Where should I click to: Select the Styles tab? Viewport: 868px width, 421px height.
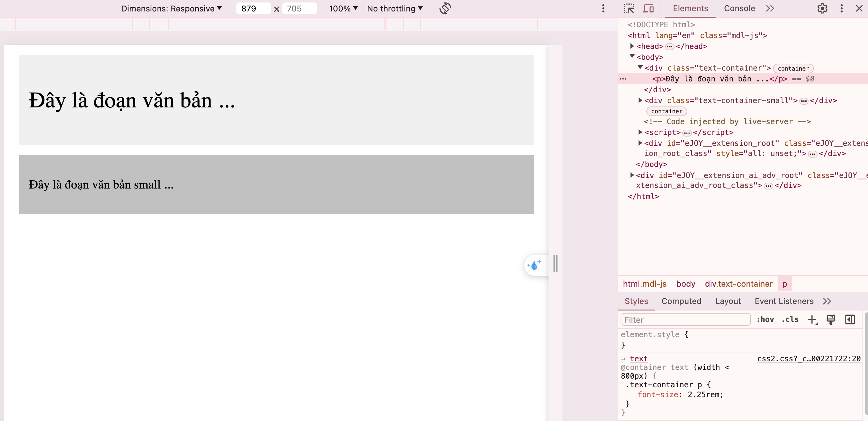636,301
